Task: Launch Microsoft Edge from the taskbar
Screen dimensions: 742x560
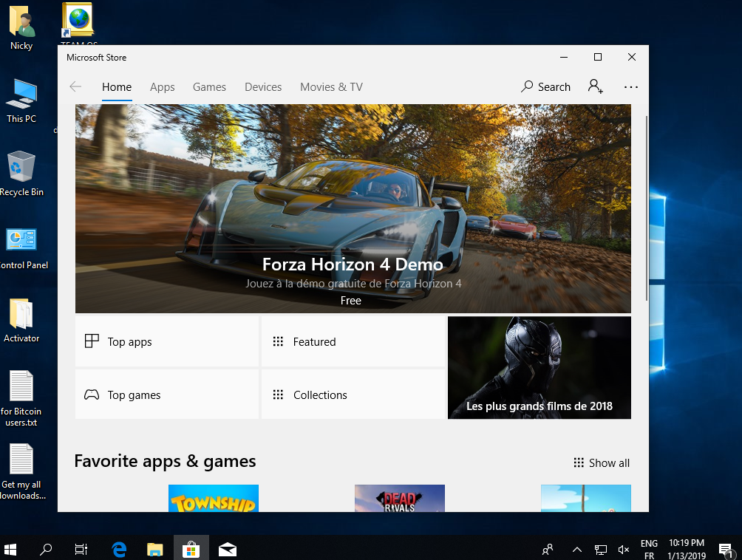Action: coord(119,549)
